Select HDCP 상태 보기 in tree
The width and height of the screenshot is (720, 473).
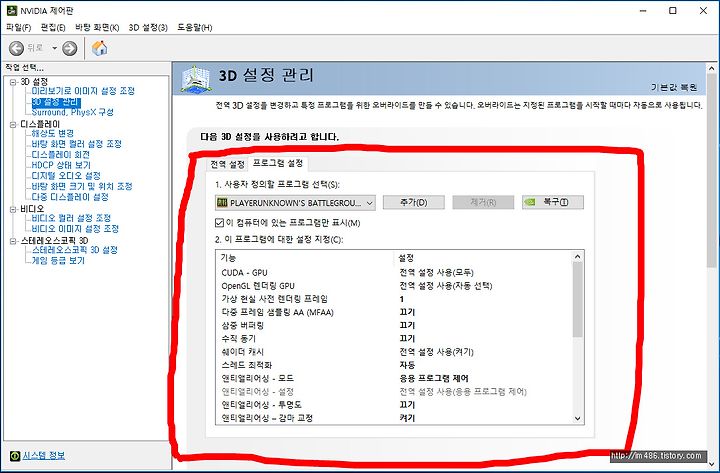point(61,165)
